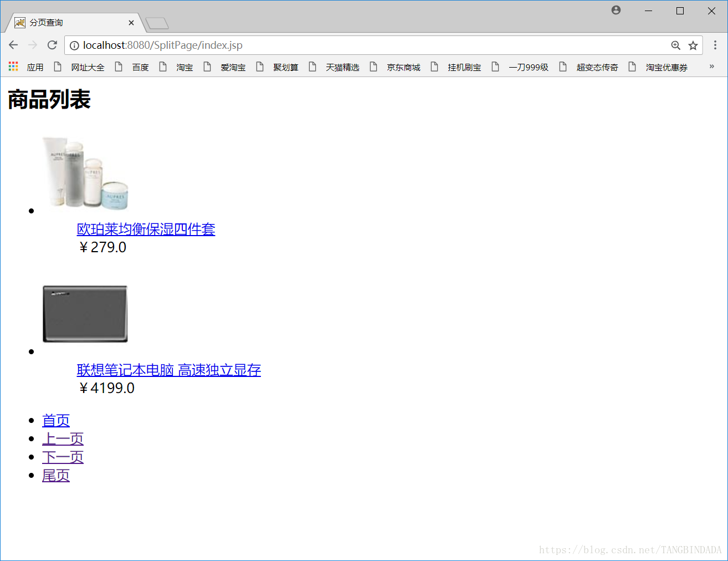This screenshot has width=728, height=561.
Task: Click the 商品列表 heading
Action: click(x=49, y=100)
